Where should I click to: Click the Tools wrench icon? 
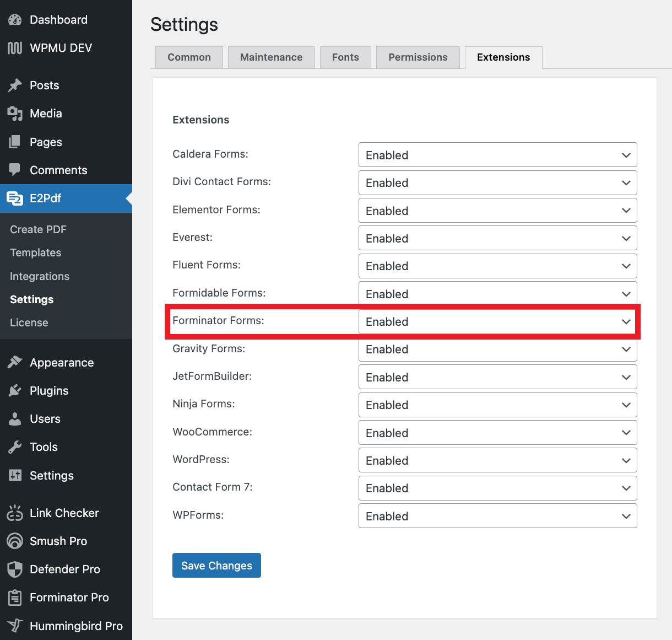pos(15,447)
